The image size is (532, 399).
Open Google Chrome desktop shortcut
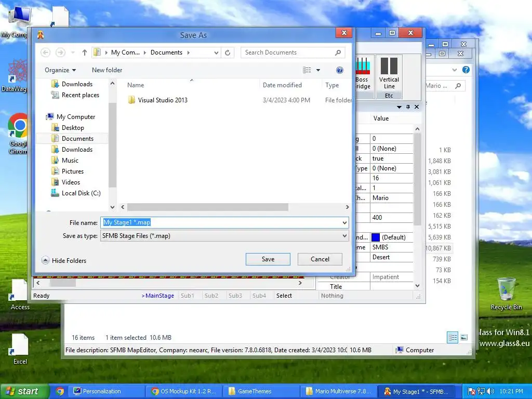17,134
